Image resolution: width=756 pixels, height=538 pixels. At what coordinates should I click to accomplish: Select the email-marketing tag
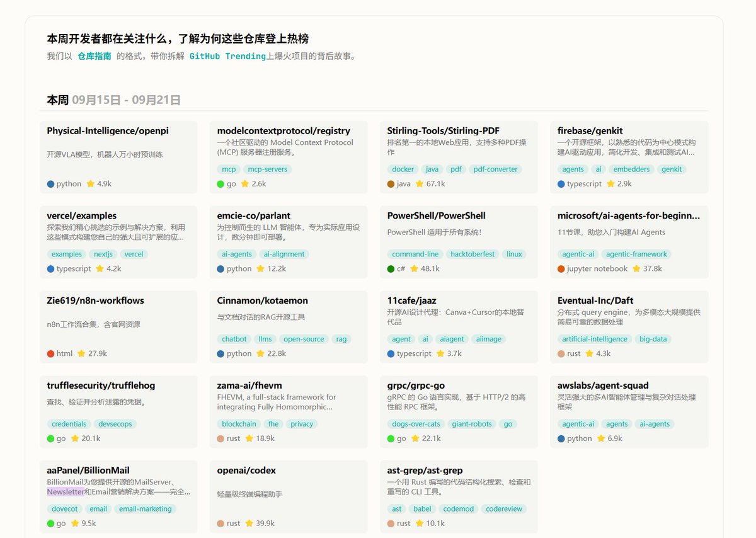146,509
